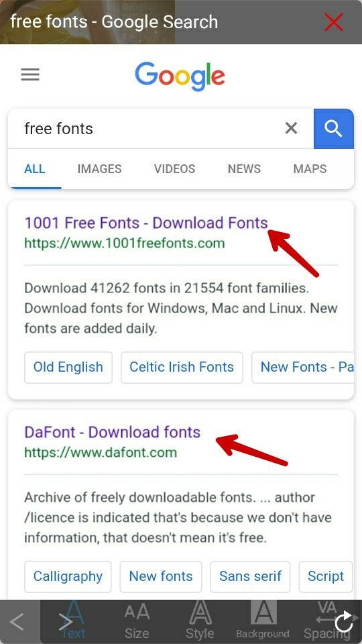Open the Size tool

click(137, 621)
